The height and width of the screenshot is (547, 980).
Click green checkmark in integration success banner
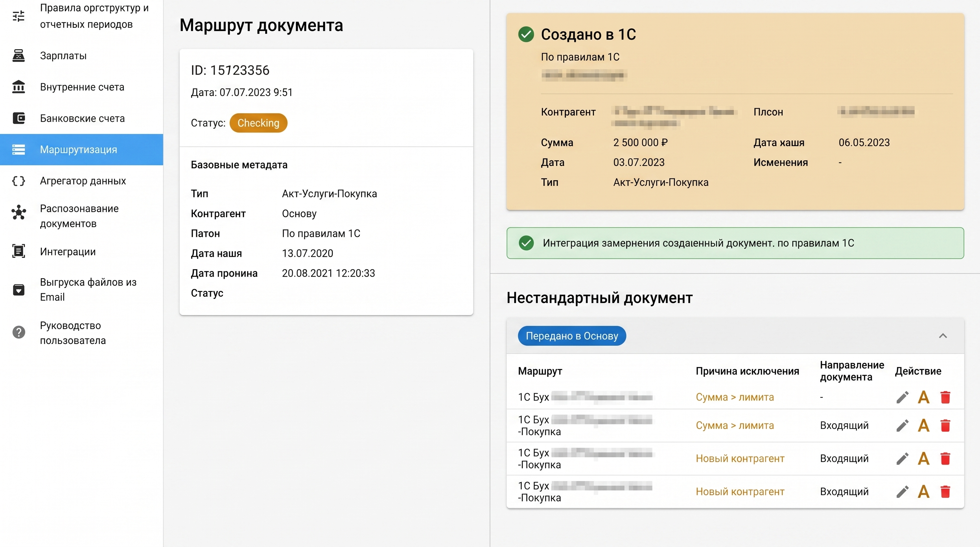[526, 243]
